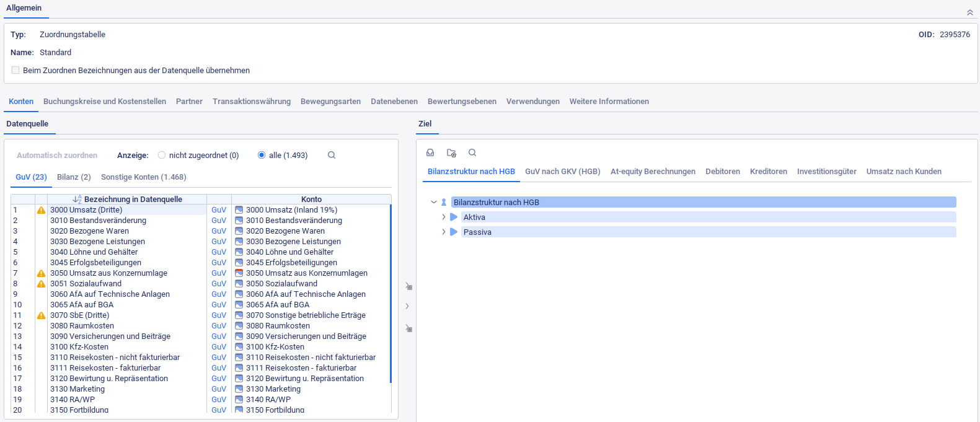Open the Datenebenen tab
Viewport: 980px width, 422px height.
(394, 101)
